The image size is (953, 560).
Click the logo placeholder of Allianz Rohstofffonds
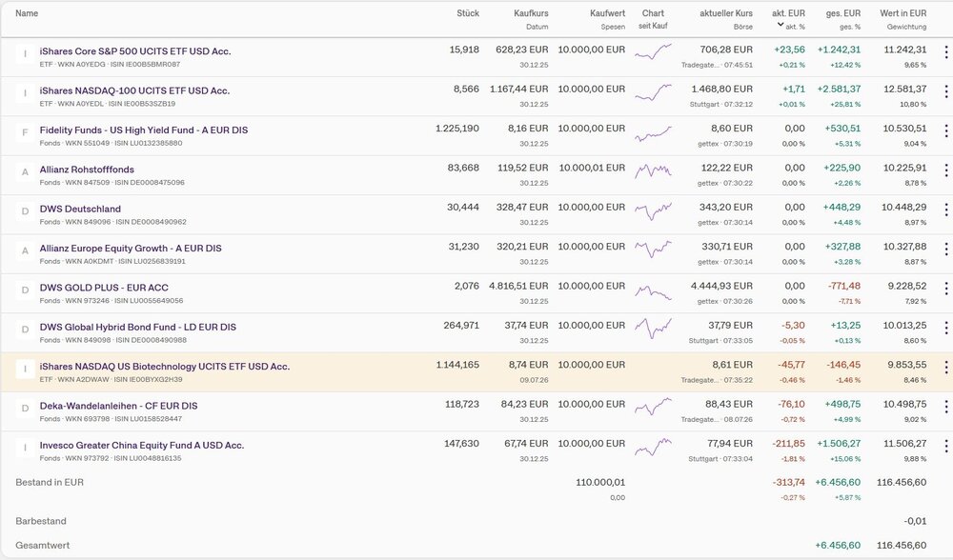pyautogui.click(x=25, y=171)
